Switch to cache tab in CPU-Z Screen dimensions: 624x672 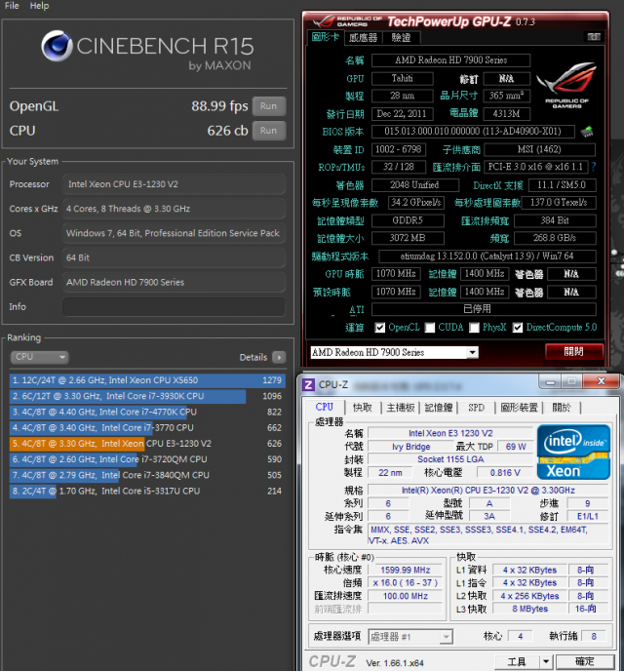pos(362,408)
